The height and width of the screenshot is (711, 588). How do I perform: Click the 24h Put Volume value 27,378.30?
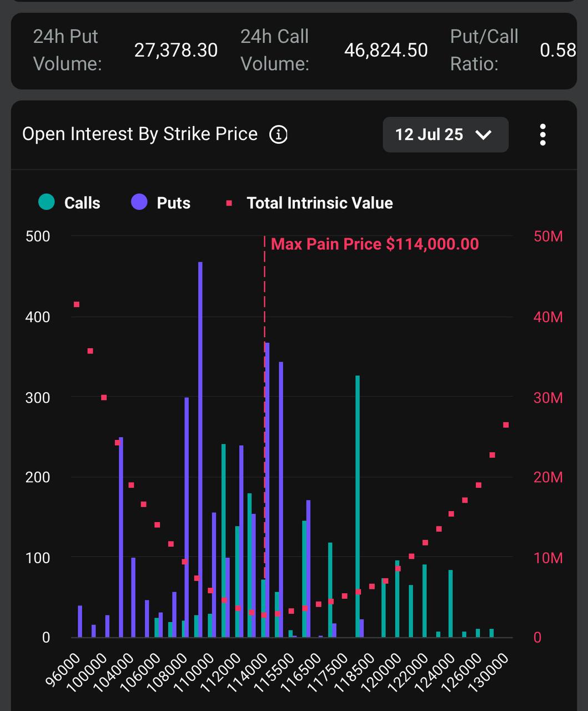(x=176, y=50)
